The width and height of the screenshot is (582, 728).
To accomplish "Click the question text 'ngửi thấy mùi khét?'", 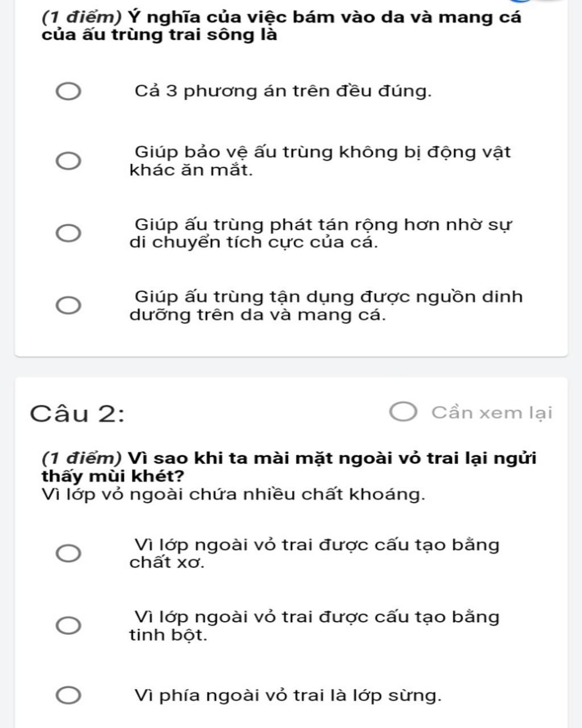I will [x=289, y=467].
